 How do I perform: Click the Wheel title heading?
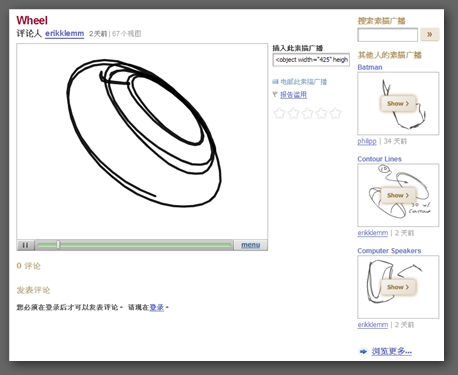click(x=32, y=20)
